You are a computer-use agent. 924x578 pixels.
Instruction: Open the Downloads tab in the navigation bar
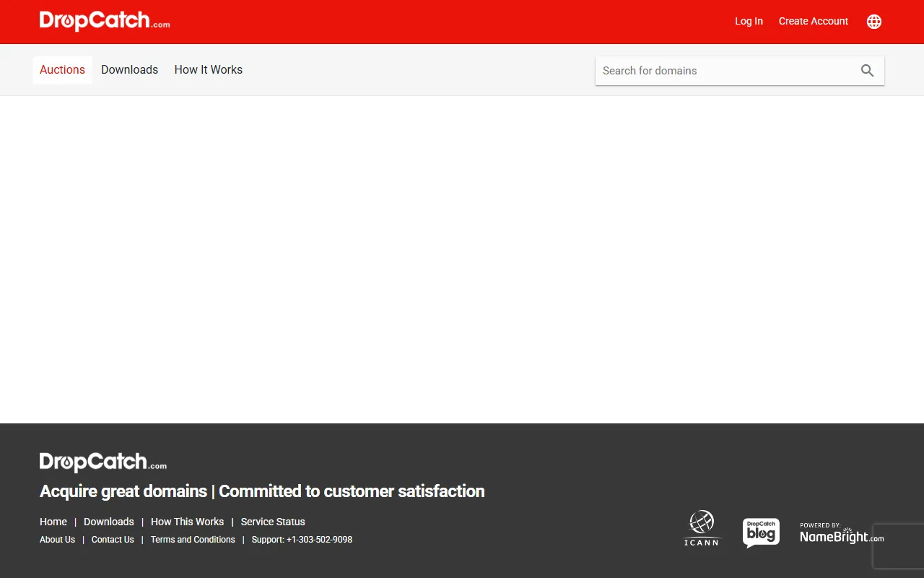coord(129,70)
